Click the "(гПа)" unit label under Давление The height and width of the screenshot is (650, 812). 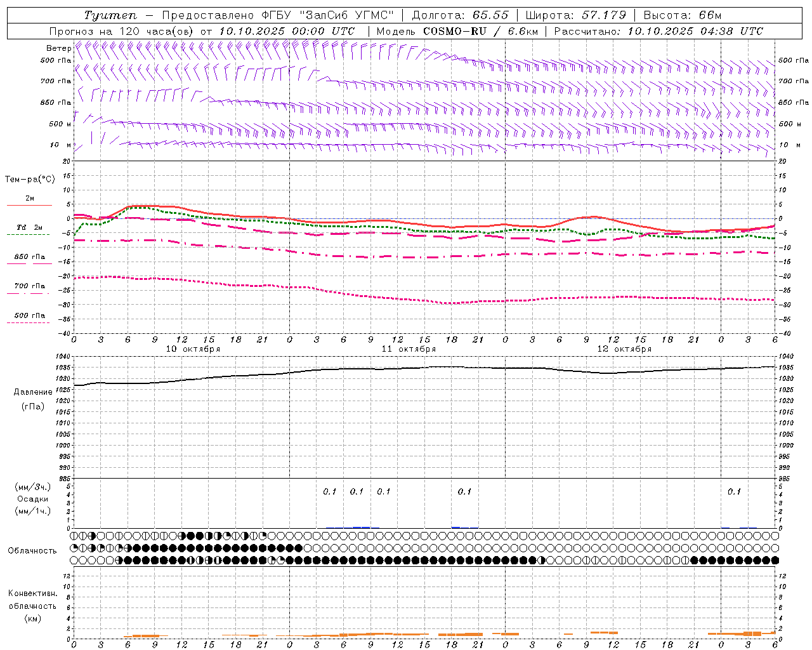33,407
